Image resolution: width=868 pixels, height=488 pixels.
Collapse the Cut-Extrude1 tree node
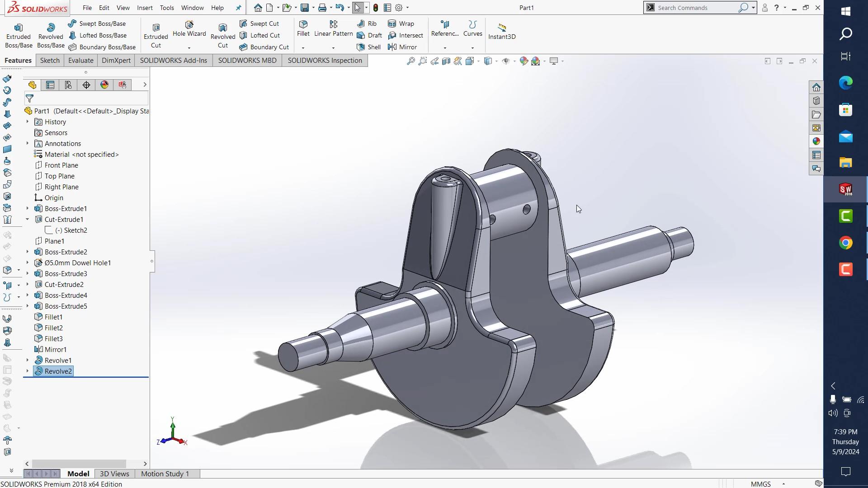27,220
